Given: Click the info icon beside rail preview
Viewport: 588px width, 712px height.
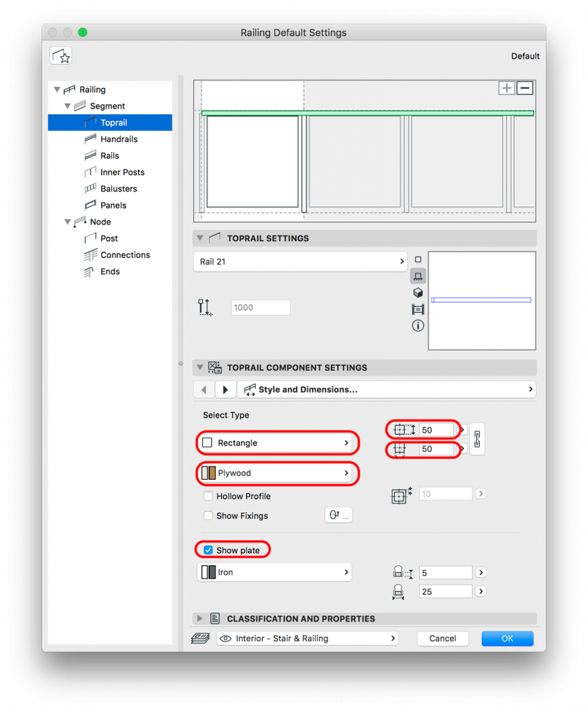Looking at the screenshot, I should click(418, 326).
